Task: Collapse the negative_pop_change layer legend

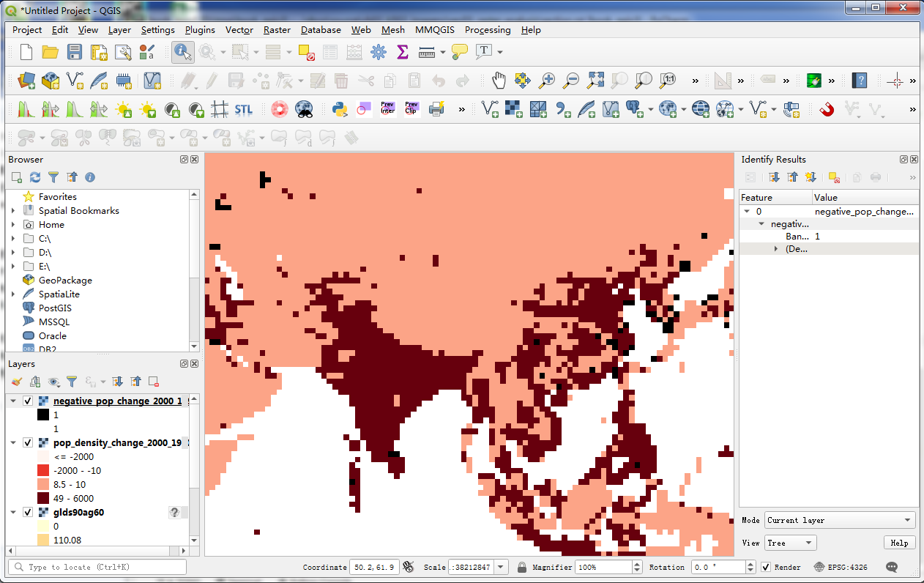Action: (x=13, y=401)
